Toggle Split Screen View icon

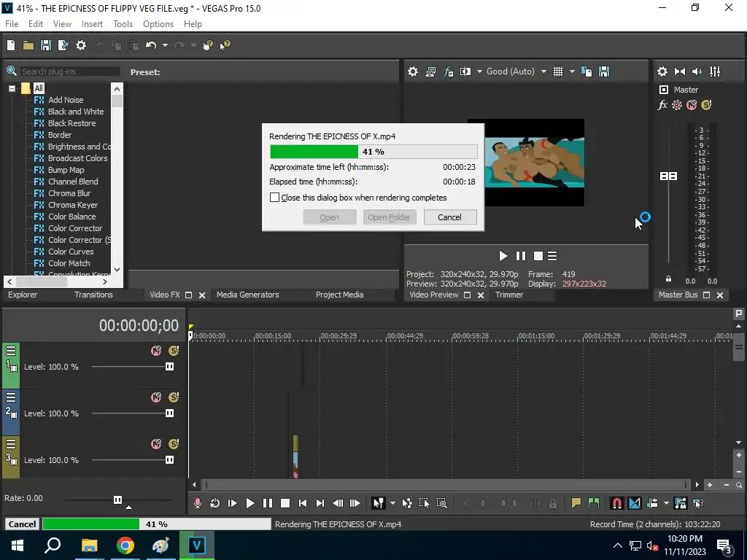coord(465,71)
